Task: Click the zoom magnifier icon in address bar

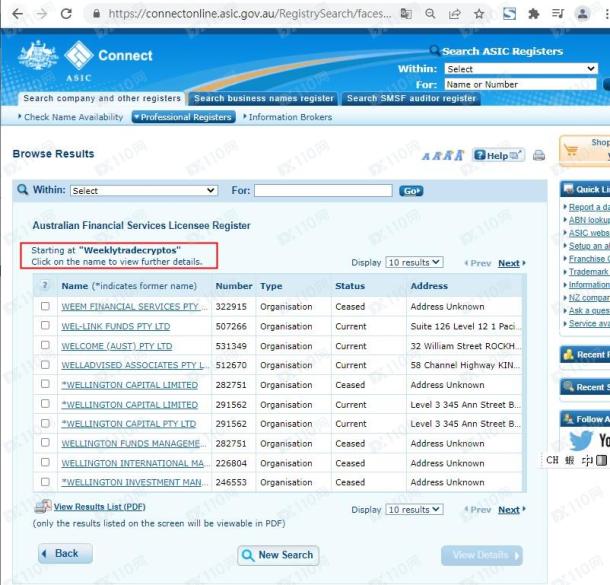Action: coord(430,14)
